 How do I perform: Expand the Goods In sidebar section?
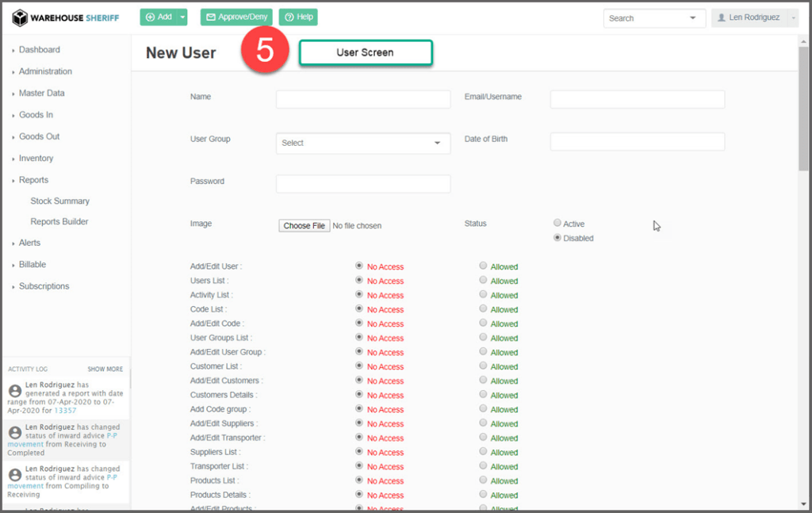coord(36,115)
